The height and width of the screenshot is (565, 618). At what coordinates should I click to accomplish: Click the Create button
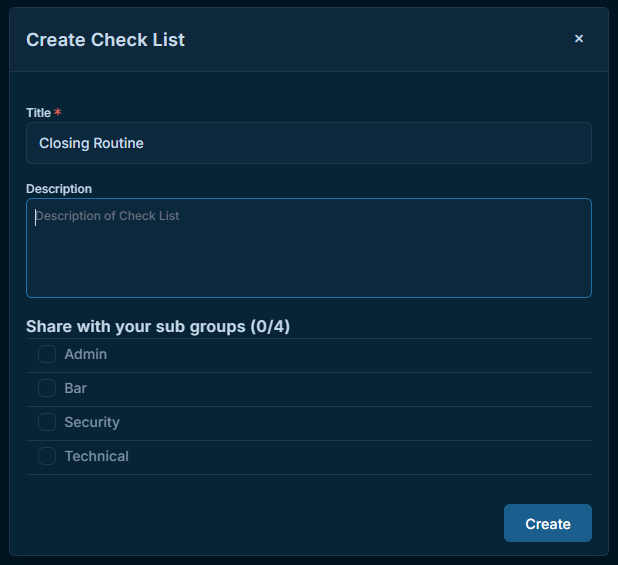[x=547, y=523]
